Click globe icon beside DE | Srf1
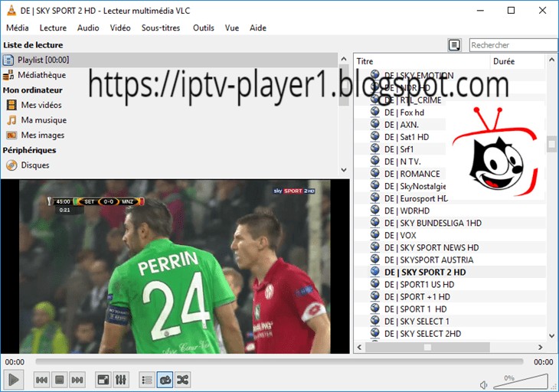This screenshot has width=559, height=392. 374,149
